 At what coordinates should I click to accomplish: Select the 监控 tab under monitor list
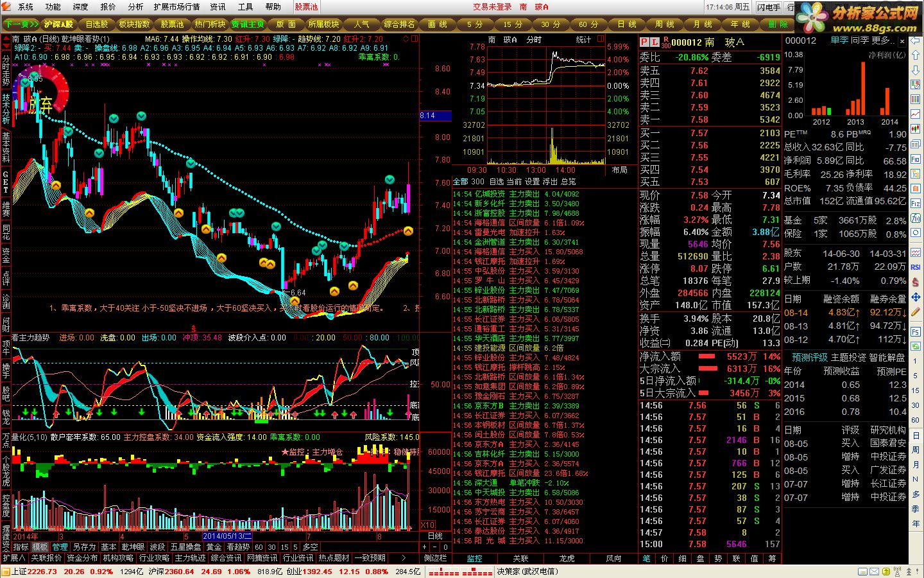(475, 559)
